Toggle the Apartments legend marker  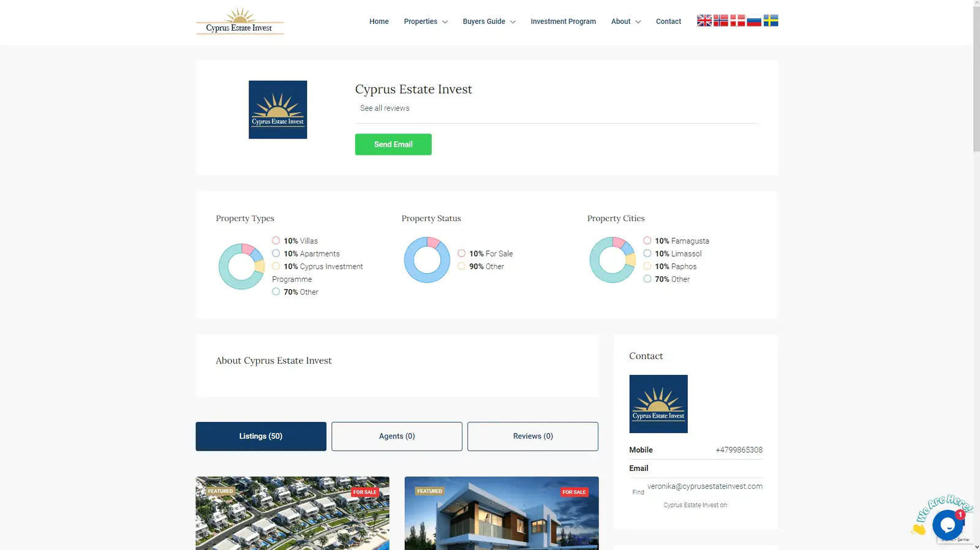[276, 254]
